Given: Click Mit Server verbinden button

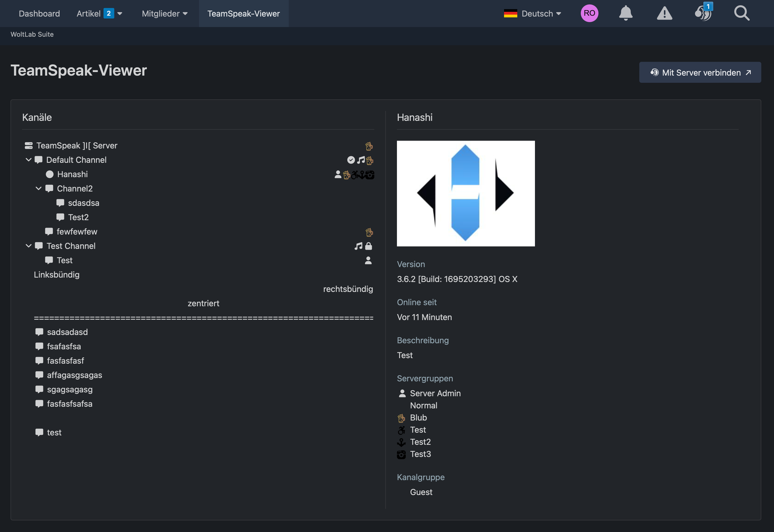Looking at the screenshot, I should 700,72.
